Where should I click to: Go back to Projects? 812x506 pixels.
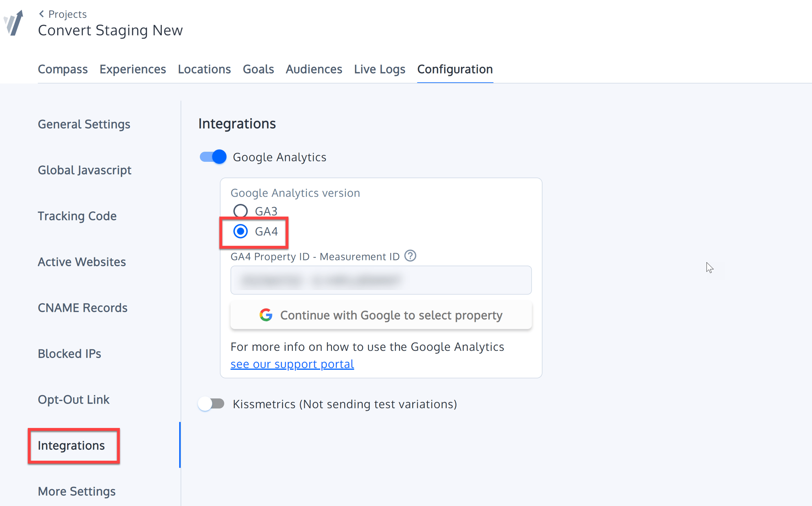point(67,13)
